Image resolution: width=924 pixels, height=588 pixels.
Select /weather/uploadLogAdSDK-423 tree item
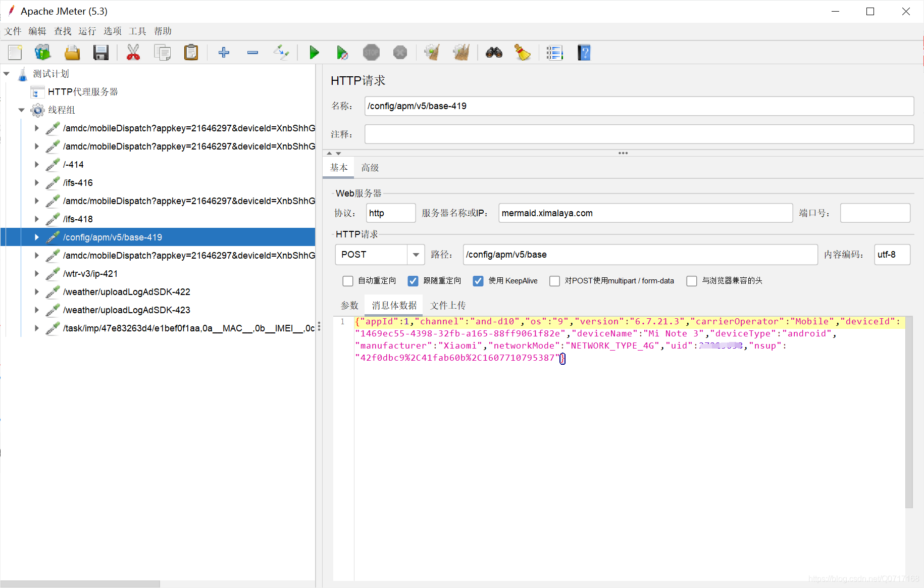(127, 310)
